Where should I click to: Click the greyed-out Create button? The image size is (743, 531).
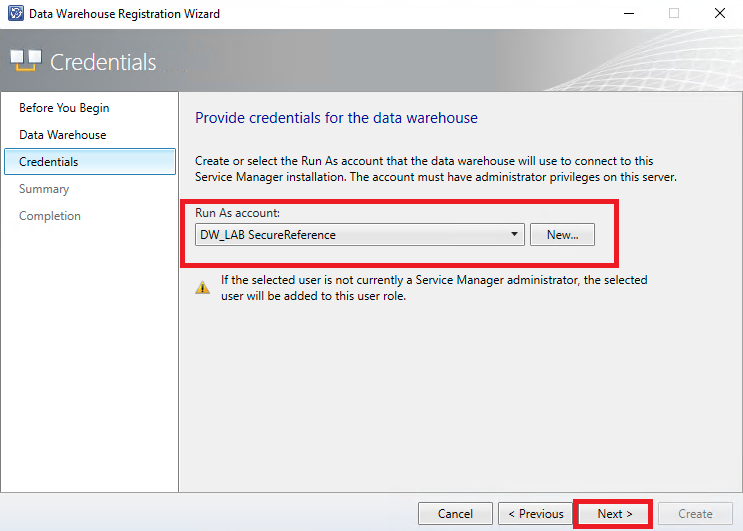[x=694, y=514]
